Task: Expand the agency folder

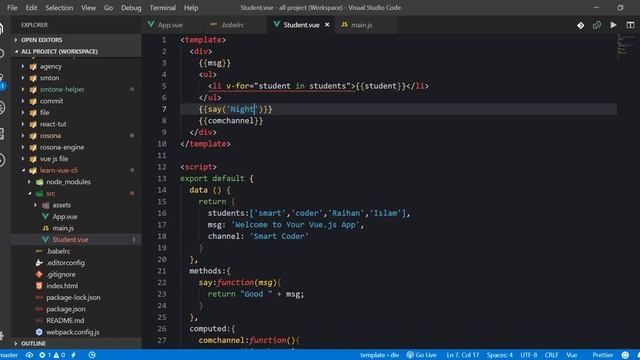Action: tap(51, 66)
